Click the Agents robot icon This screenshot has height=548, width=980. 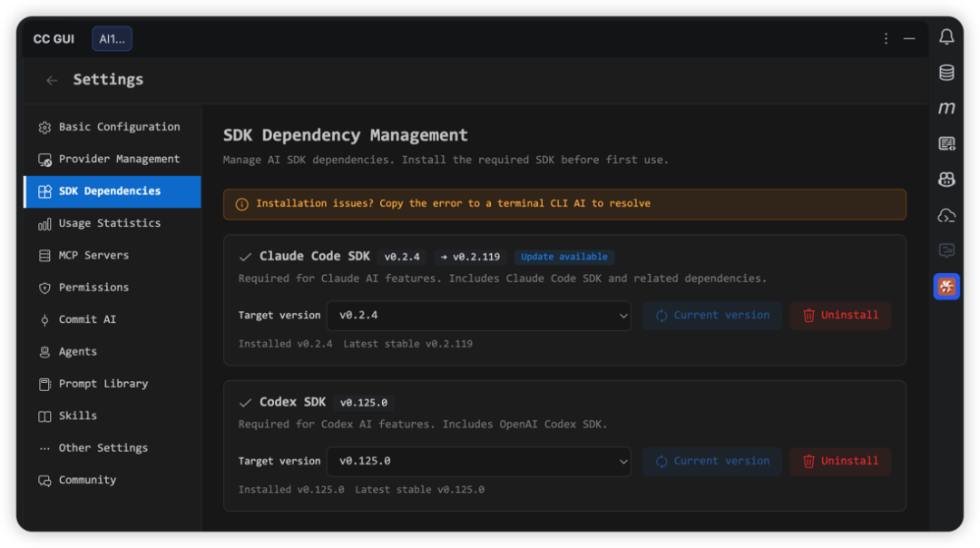pyautogui.click(x=44, y=352)
